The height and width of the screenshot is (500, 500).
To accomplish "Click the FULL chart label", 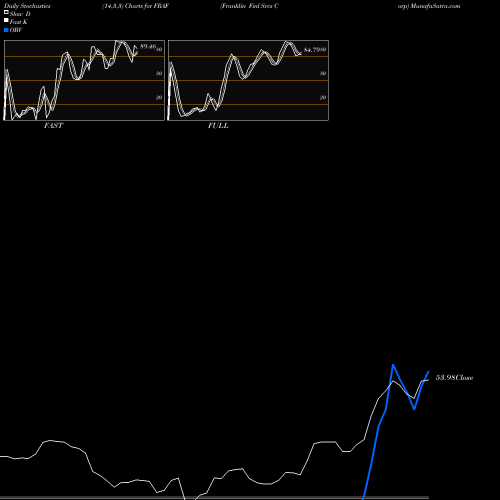I will click(x=218, y=126).
